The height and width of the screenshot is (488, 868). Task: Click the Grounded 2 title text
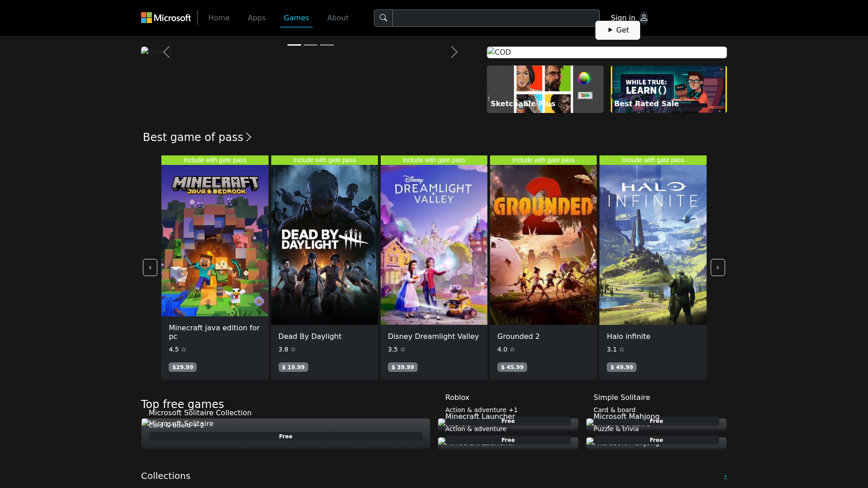[518, 337]
